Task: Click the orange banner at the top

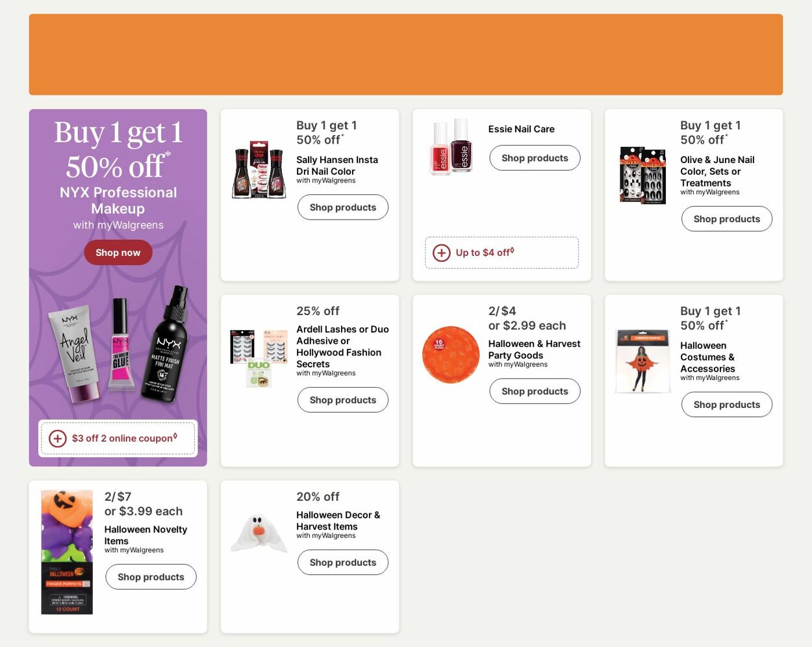Action: click(405, 55)
